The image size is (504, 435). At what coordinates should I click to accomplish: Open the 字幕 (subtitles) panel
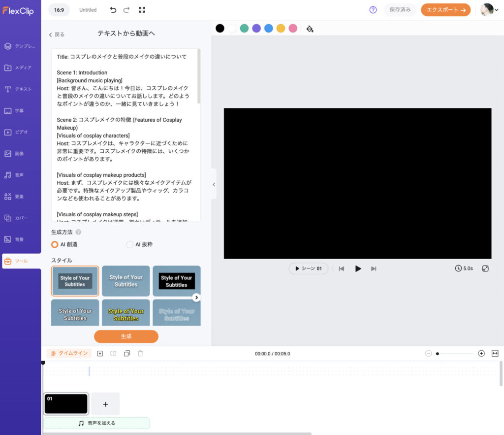20,110
